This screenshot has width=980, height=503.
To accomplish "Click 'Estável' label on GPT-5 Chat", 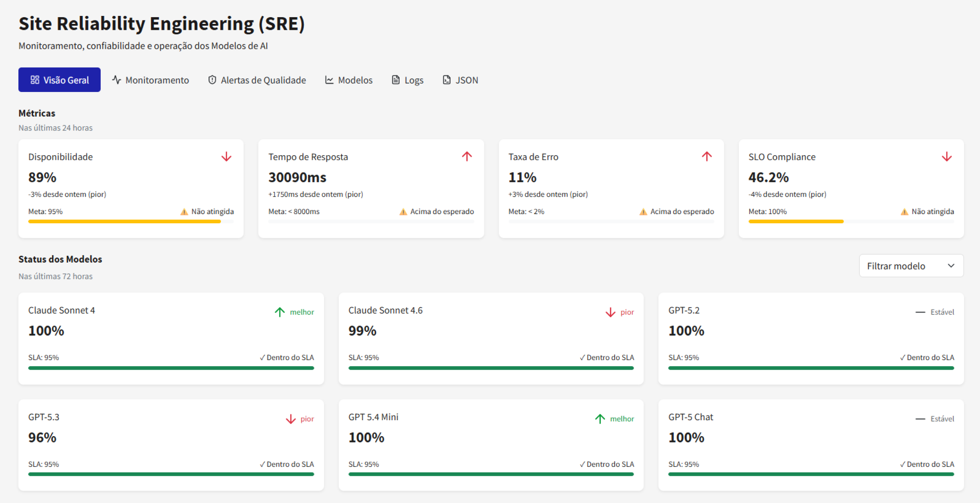I will pyautogui.click(x=942, y=419).
